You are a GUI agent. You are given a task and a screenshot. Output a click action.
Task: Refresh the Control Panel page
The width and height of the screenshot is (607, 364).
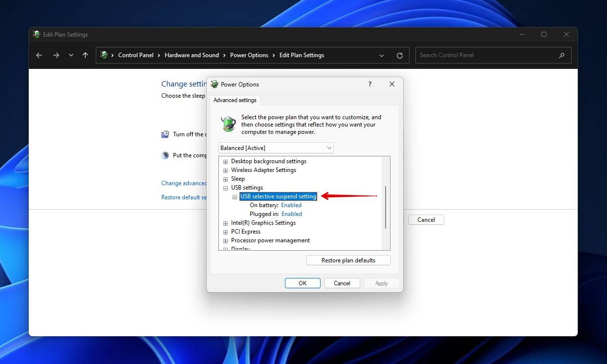[x=399, y=56]
